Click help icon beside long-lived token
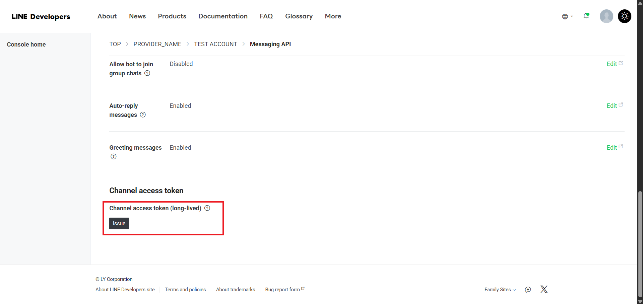Viewport: 644px width, 304px height. [x=207, y=208]
